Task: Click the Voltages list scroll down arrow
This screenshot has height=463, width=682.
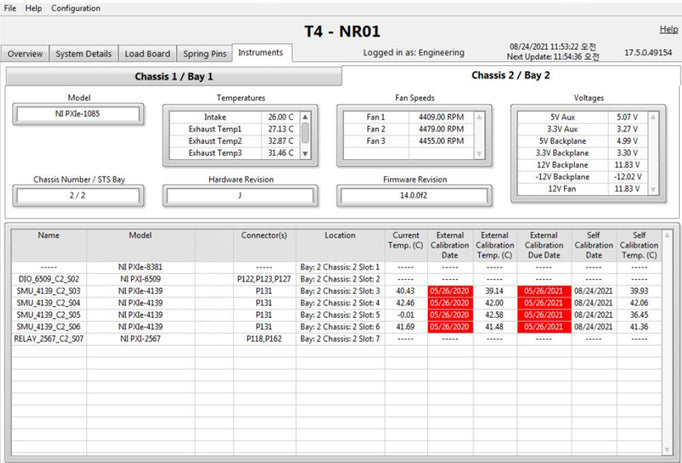Action: point(653,190)
